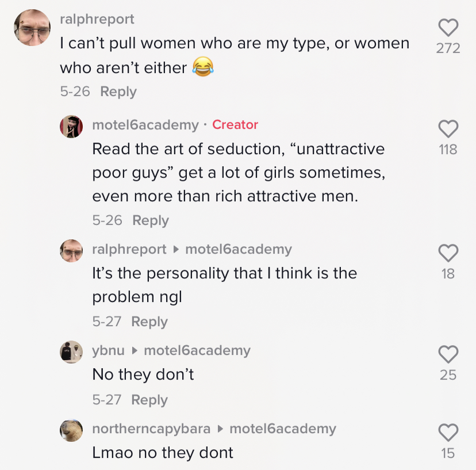Reply to ralphreport's top comment
The height and width of the screenshot is (470, 476).
pos(118,91)
